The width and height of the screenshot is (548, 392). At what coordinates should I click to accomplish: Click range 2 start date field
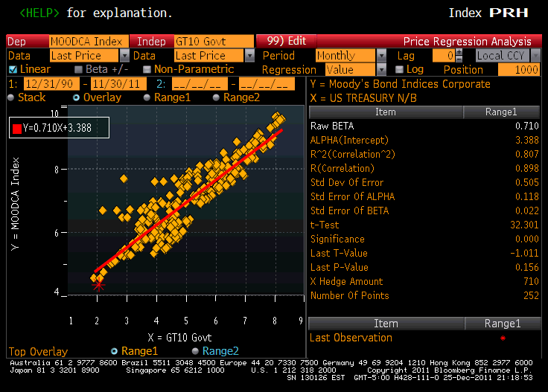[x=200, y=84]
